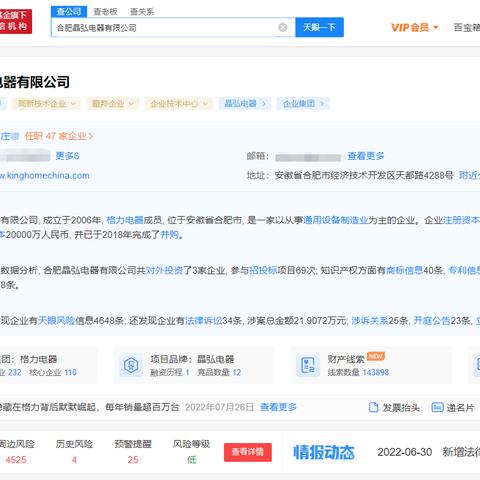
Task: Click the 递名片 card icon
Action: (x=437, y=407)
